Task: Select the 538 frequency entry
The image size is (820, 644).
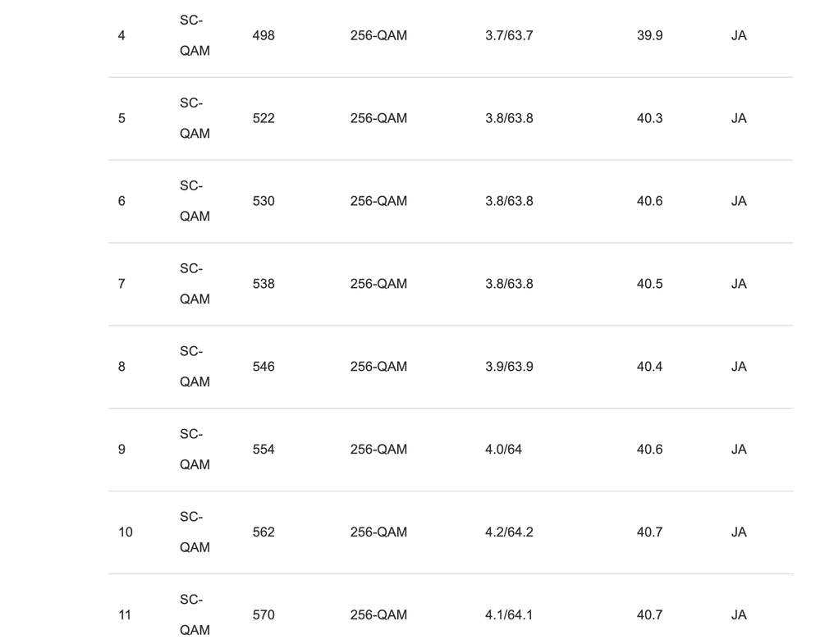Action: [263, 285]
